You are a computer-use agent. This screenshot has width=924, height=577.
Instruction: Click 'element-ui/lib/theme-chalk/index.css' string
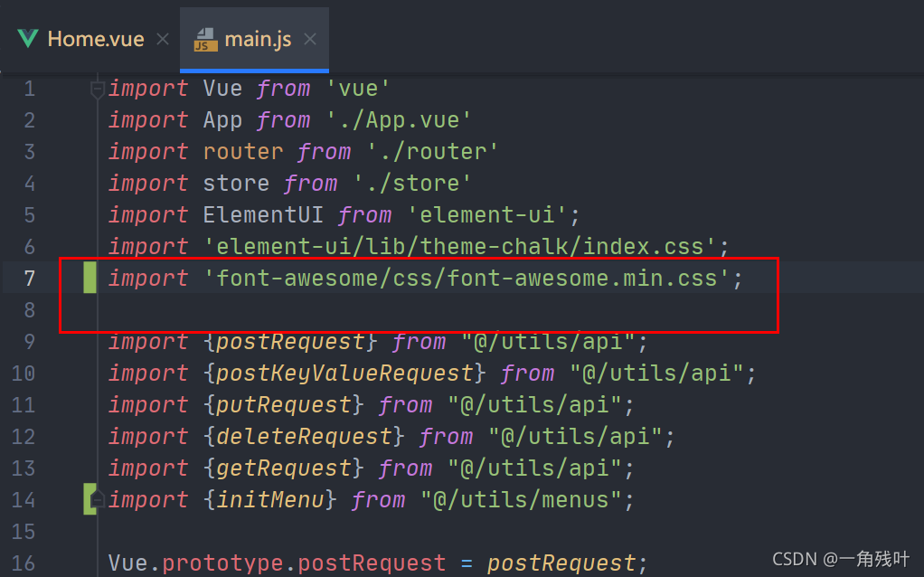point(459,246)
